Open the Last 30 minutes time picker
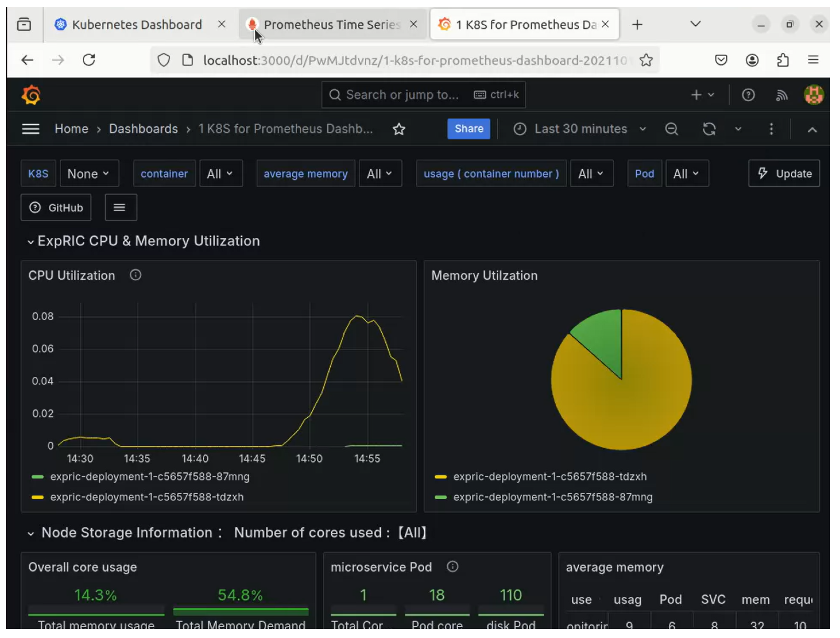This screenshot has height=638, width=840. click(x=580, y=129)
